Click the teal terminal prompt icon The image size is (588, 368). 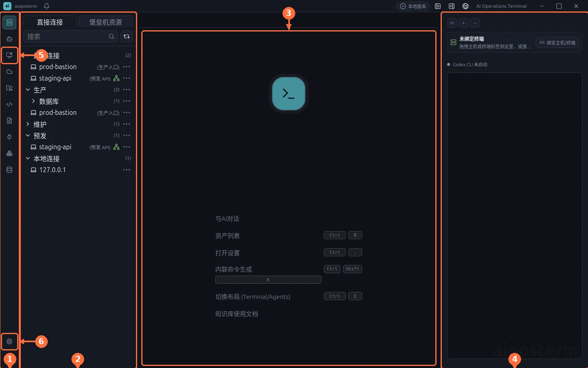point(289,94)
